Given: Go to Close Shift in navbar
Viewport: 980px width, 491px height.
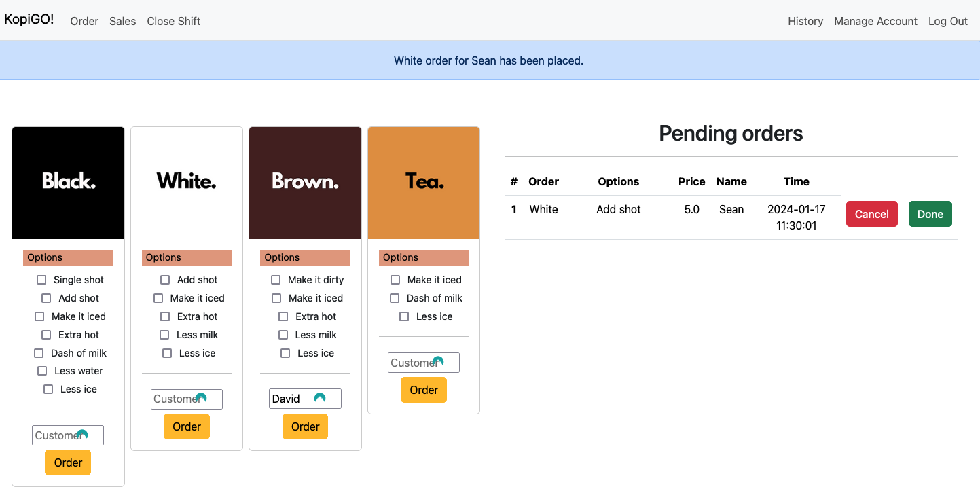Looking at the screenshot, I should [x=173, y=21].
